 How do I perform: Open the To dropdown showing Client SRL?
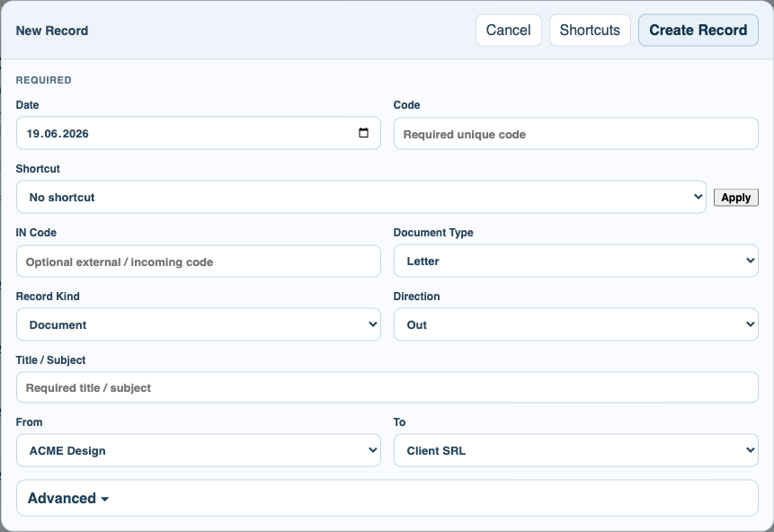tap(575, 450)
